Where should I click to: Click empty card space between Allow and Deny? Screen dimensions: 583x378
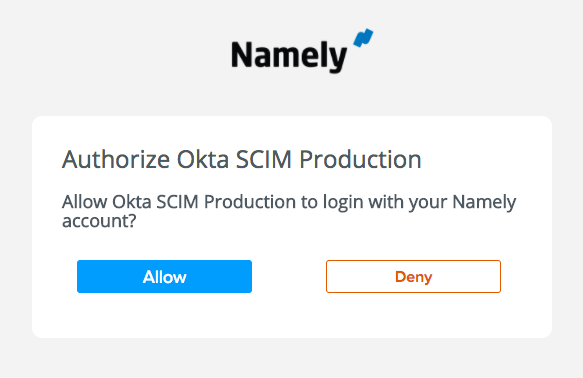(289, 277)
